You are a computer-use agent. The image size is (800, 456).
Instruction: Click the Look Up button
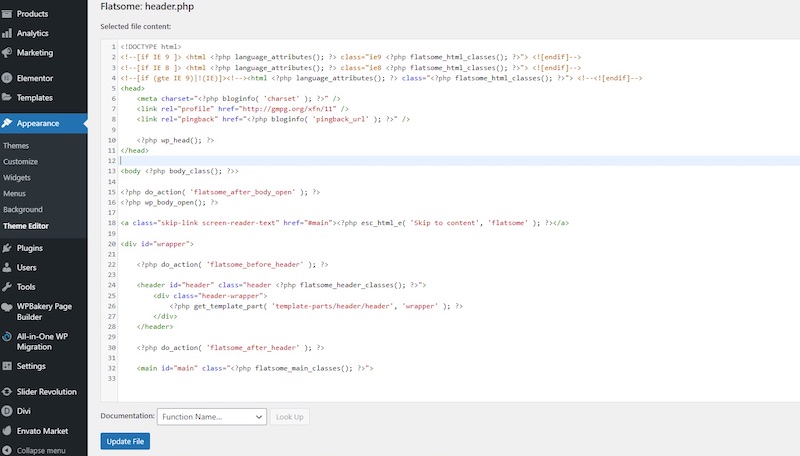[290, 416]
